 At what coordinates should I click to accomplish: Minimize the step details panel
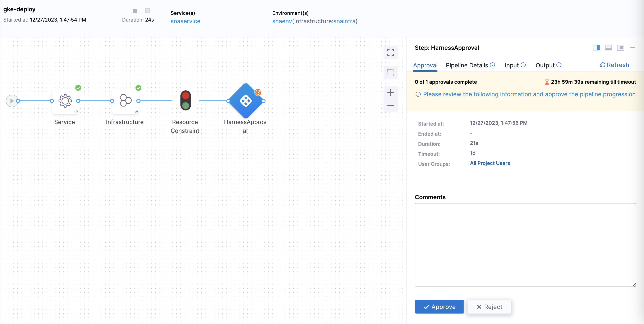(632, 48)
